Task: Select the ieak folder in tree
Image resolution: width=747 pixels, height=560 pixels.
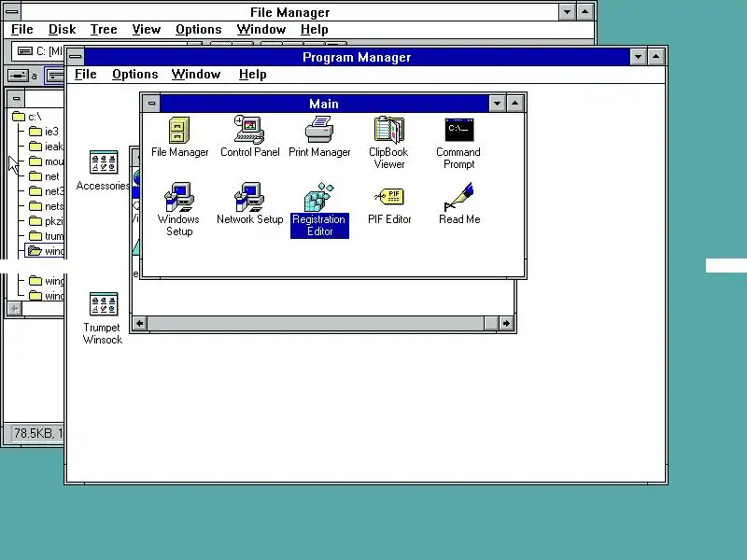Action: (x=46, y=147)
